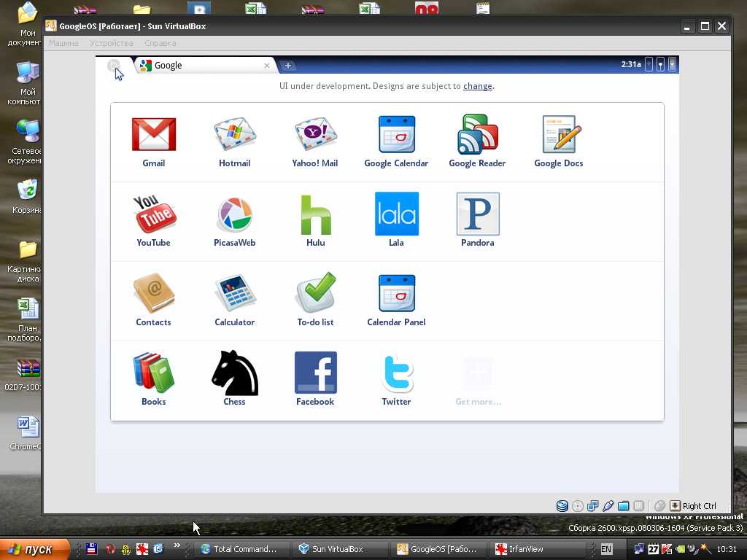Viewport: 747px width, 560px height.
Task: Open the Устройства menu in VirtualBox
Action: pos(111,43)
